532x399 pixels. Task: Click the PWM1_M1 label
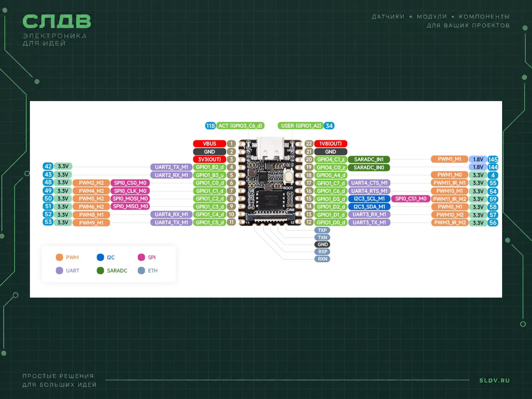[x=450, y=159]
